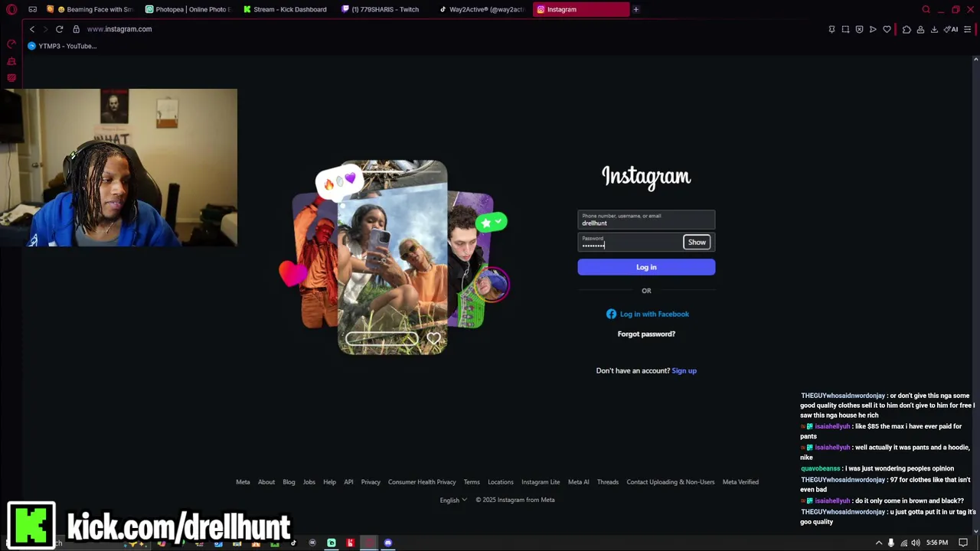Open the Meta Verified footer link
This screenshot has width=980, height=551.
coord(740,482)
